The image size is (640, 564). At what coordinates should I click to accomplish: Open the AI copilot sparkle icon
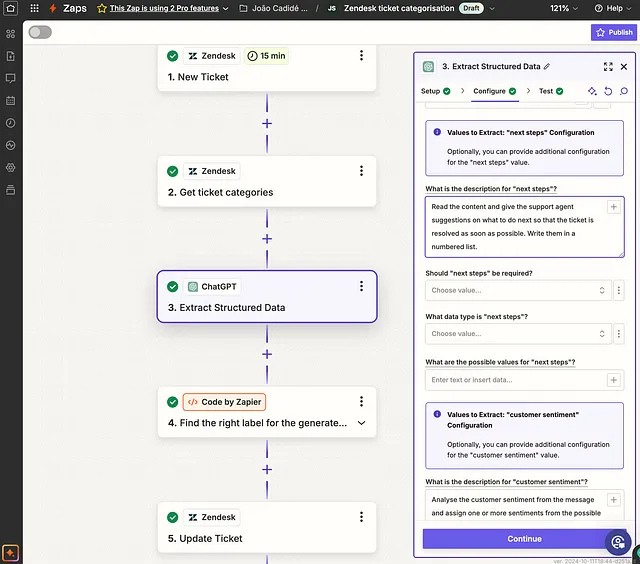pyautogui.click(x=11, y=553)
